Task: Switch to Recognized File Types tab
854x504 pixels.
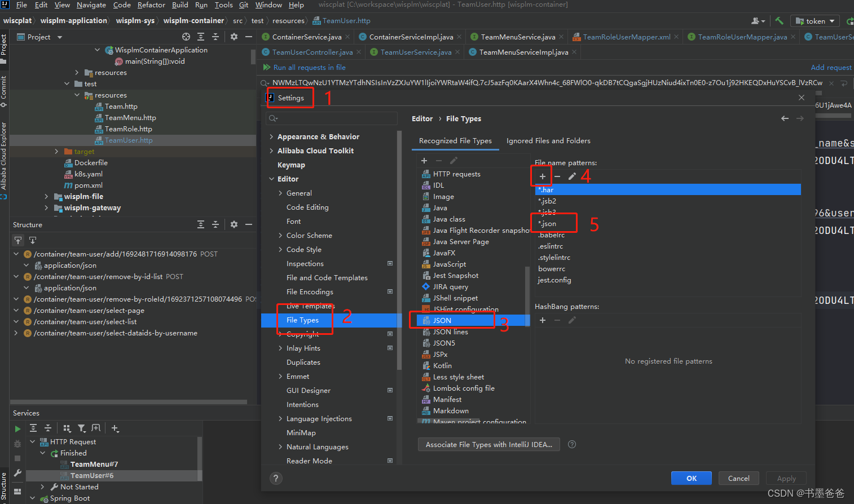Action: [x=455, y=141]
